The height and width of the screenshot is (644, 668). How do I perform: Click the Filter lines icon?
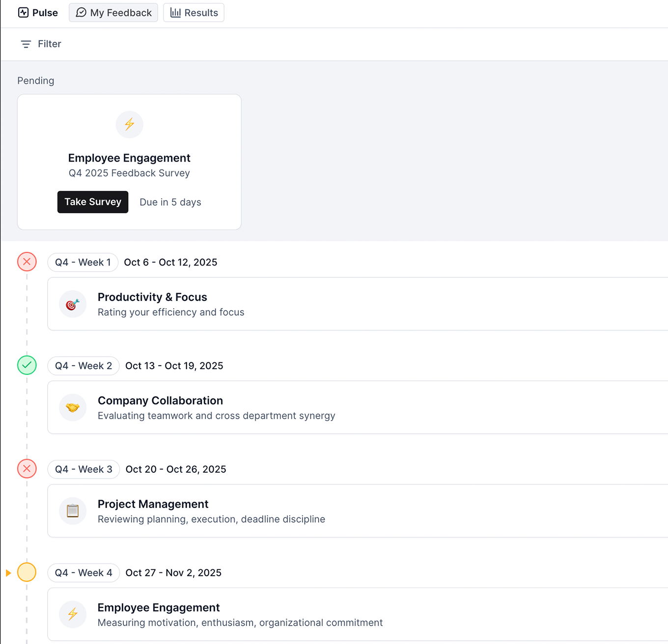(x=26, y=44)
